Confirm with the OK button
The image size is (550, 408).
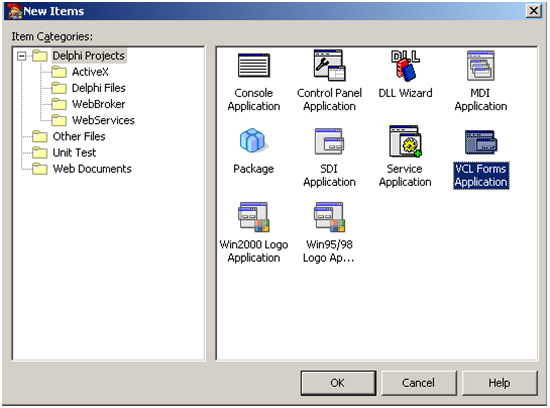338,383
